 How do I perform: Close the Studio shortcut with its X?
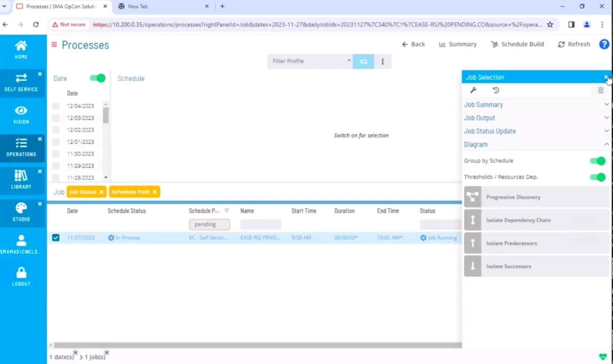(40, 204)
